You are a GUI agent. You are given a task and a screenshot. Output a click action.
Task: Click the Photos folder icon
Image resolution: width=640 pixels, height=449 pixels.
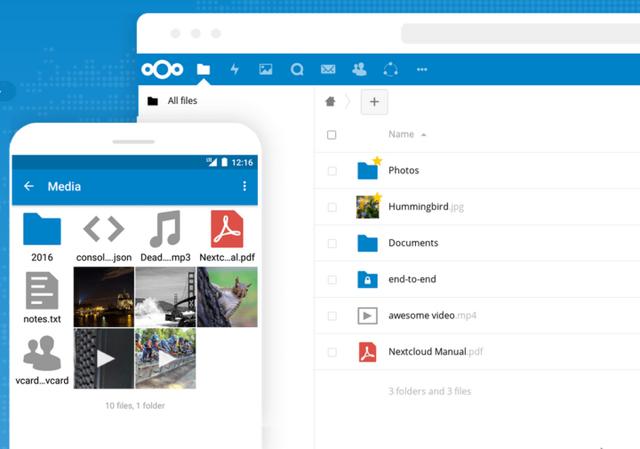tap(367, 171)
